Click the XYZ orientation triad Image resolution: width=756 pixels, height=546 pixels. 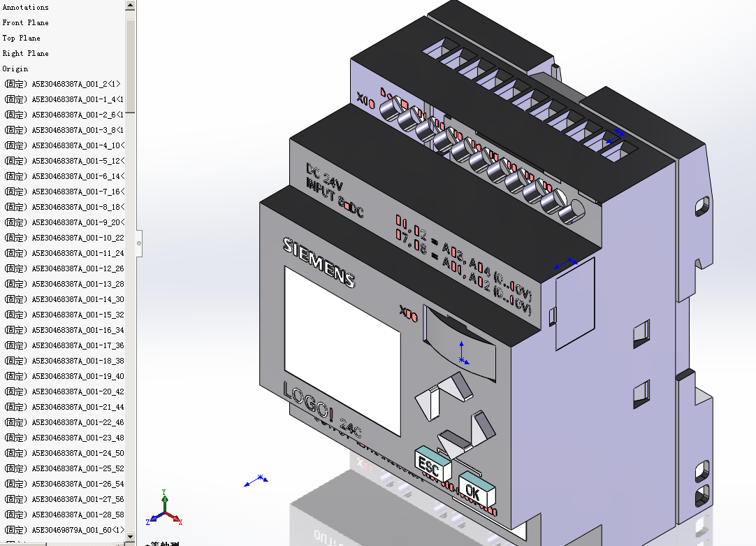pyautogui.click(x=164, y=508)
